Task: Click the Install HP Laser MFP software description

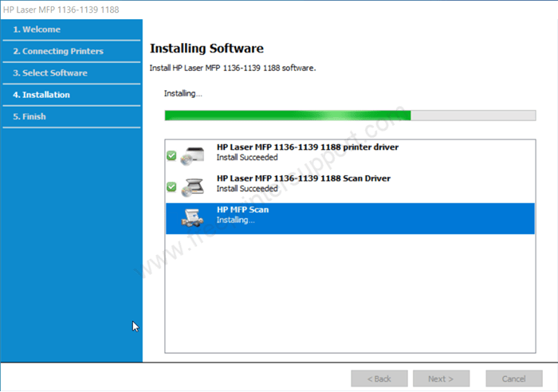Action: point(233,68)
